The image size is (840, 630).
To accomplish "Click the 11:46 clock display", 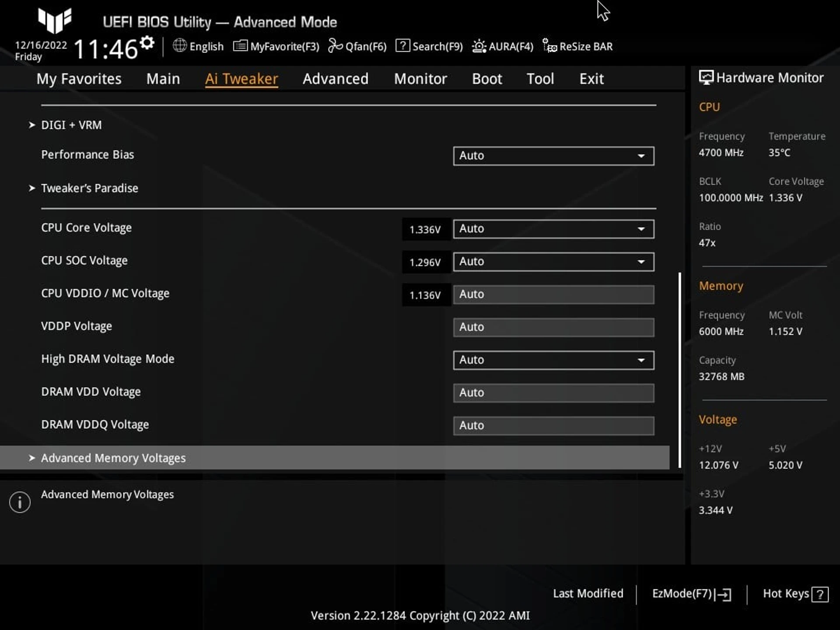I will [106, 49].
